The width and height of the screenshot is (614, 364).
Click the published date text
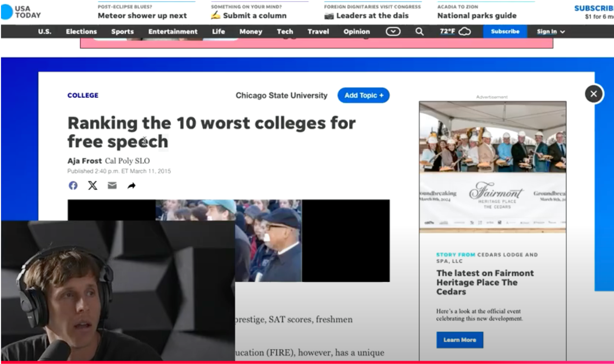pos(119,171)
